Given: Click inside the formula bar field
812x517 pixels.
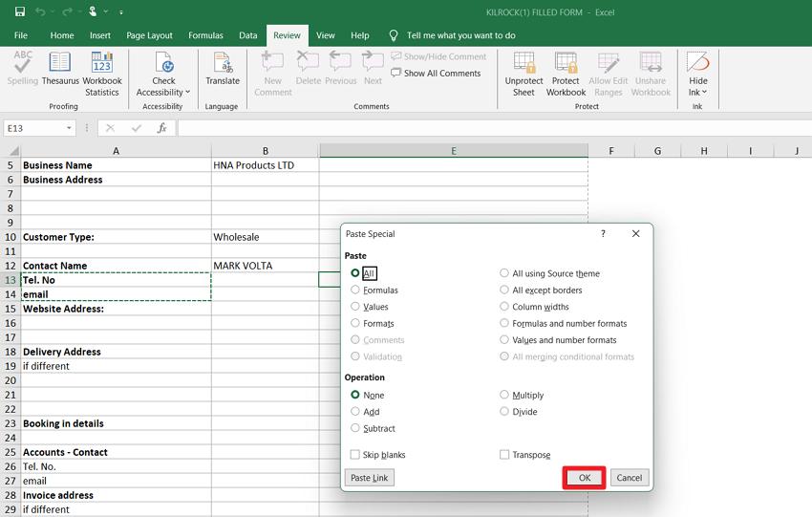Looking at the screenshot, I should click(x=495, y=128).
